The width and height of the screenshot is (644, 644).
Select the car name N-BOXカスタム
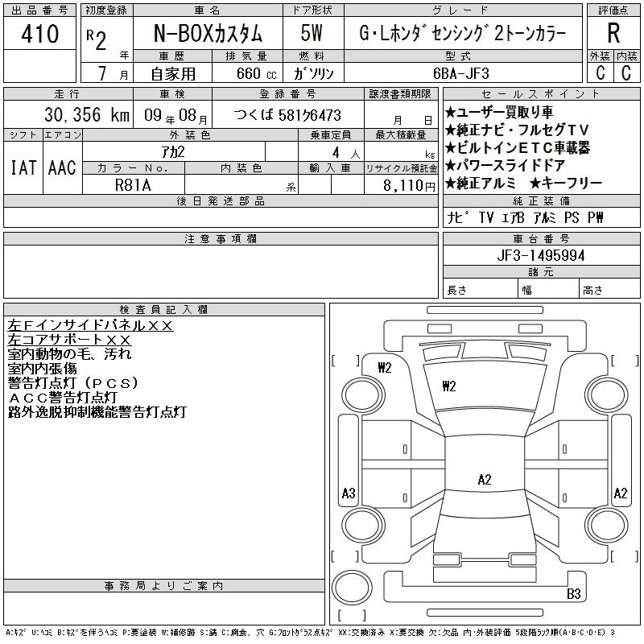208,34
